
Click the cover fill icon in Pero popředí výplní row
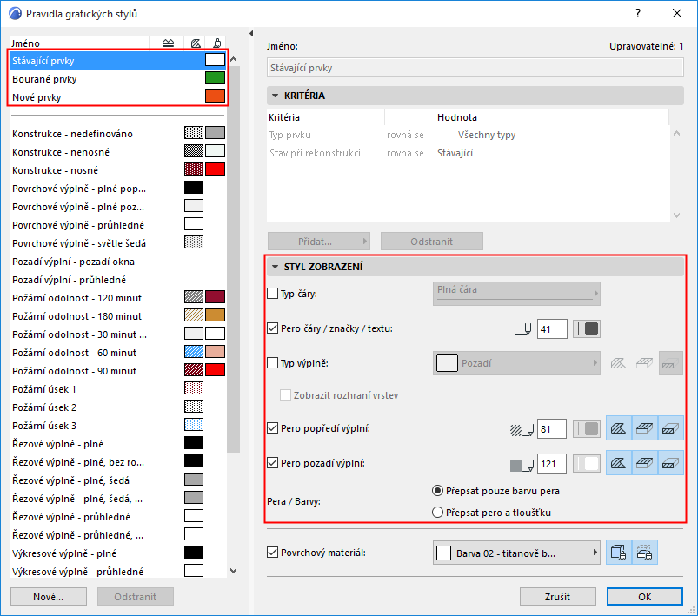pos(644,428)
